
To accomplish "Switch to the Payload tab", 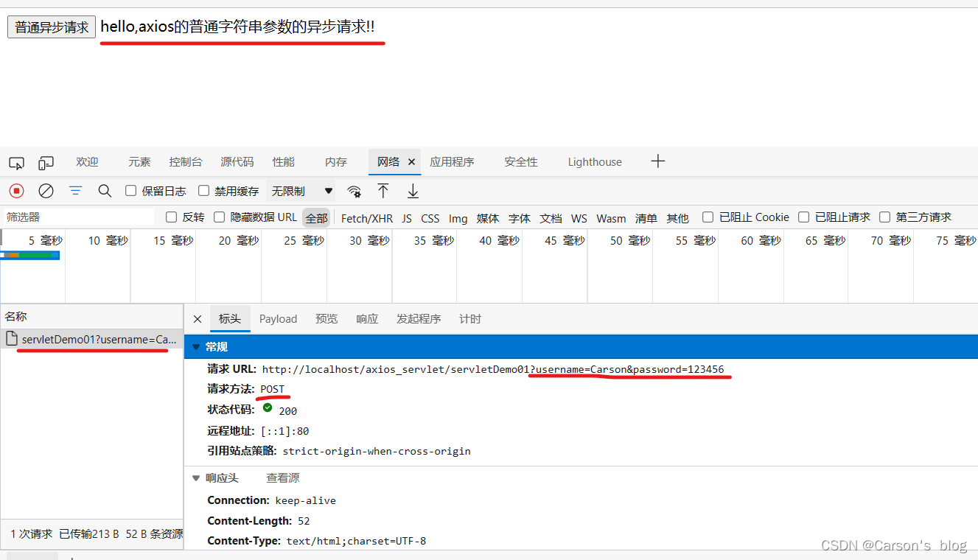I will tap(278, 319).
